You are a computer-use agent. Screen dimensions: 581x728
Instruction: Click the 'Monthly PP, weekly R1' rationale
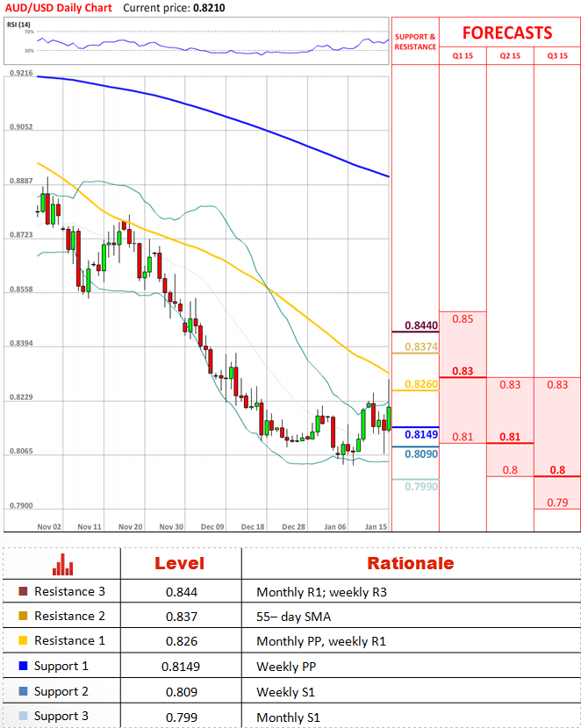(x=321, y=642)
